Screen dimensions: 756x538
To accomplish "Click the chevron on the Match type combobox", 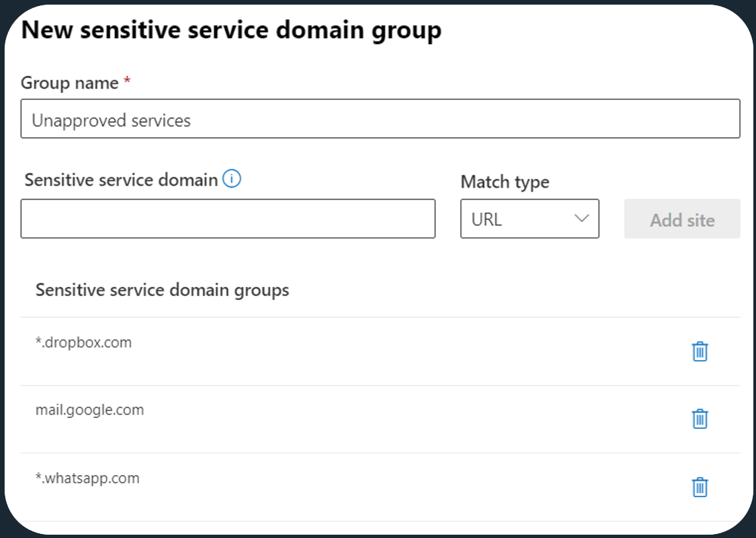I will point(579,219).
